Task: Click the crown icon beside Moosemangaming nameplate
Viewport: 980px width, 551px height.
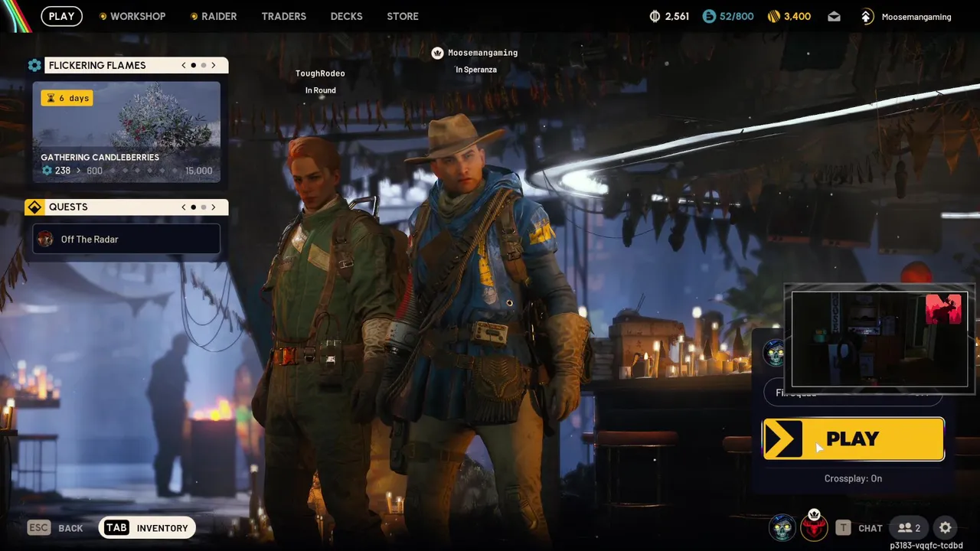Action: (437, 53)
